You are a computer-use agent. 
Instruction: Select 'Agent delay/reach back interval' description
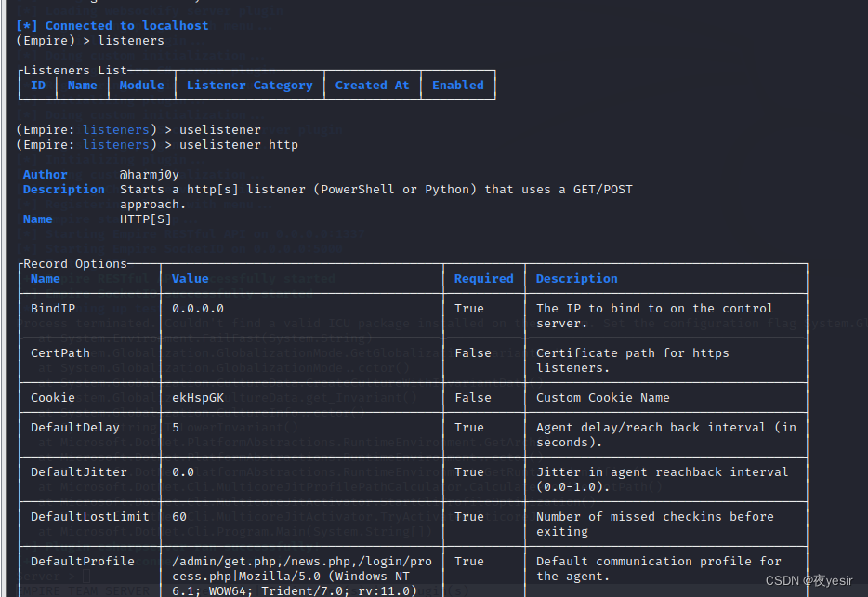[666, 435]
